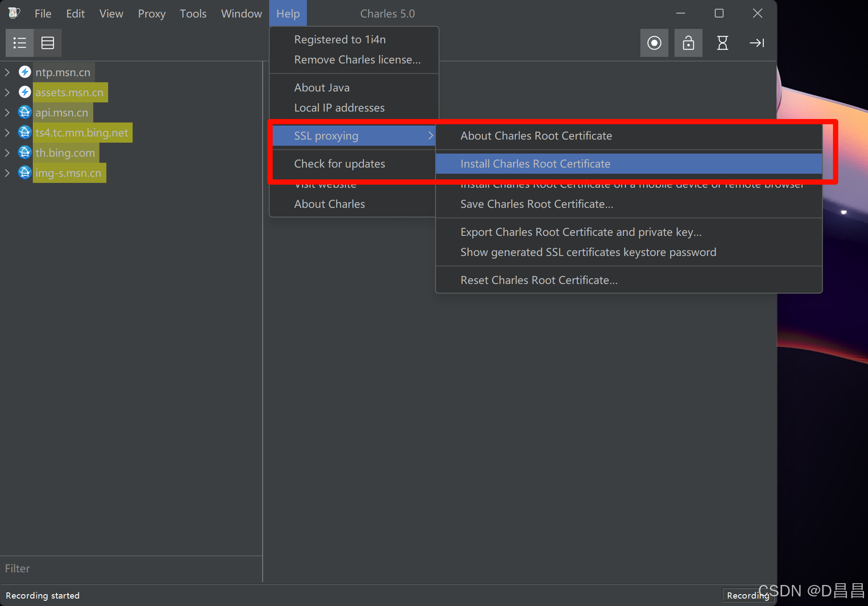Click Reset Charles Root Certificate option
868x606 pixels.
coord(538,280)
